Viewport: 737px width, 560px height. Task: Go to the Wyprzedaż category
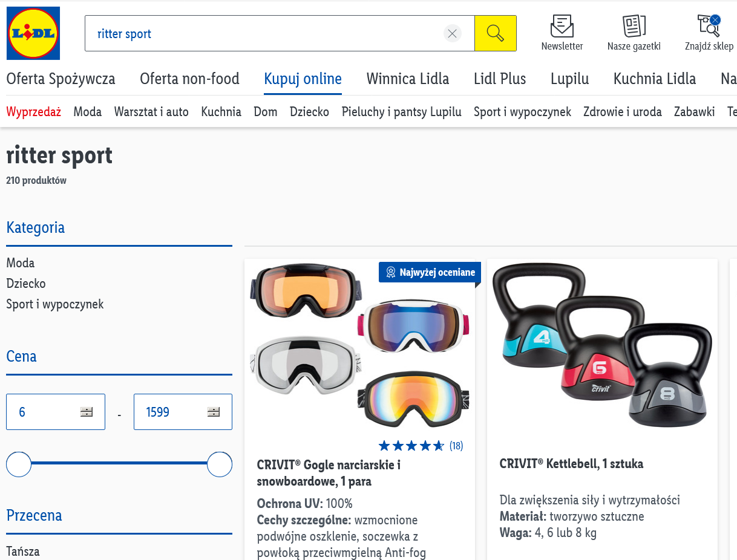[34, 111]
